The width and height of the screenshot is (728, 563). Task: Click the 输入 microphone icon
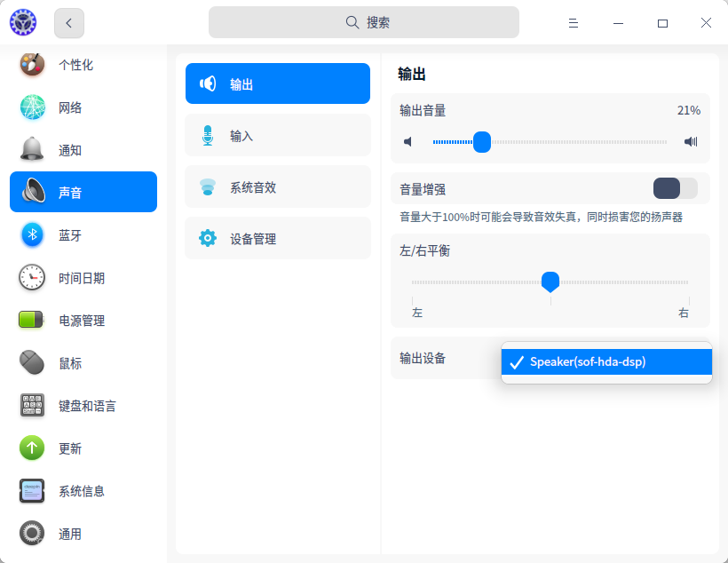208,136
